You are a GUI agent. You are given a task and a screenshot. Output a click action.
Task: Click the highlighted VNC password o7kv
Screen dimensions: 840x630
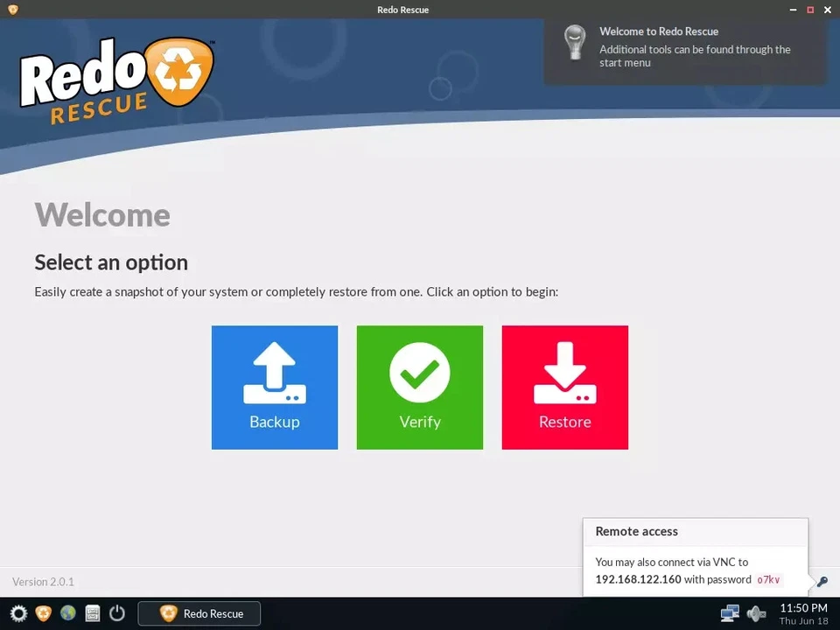(768, 579)
